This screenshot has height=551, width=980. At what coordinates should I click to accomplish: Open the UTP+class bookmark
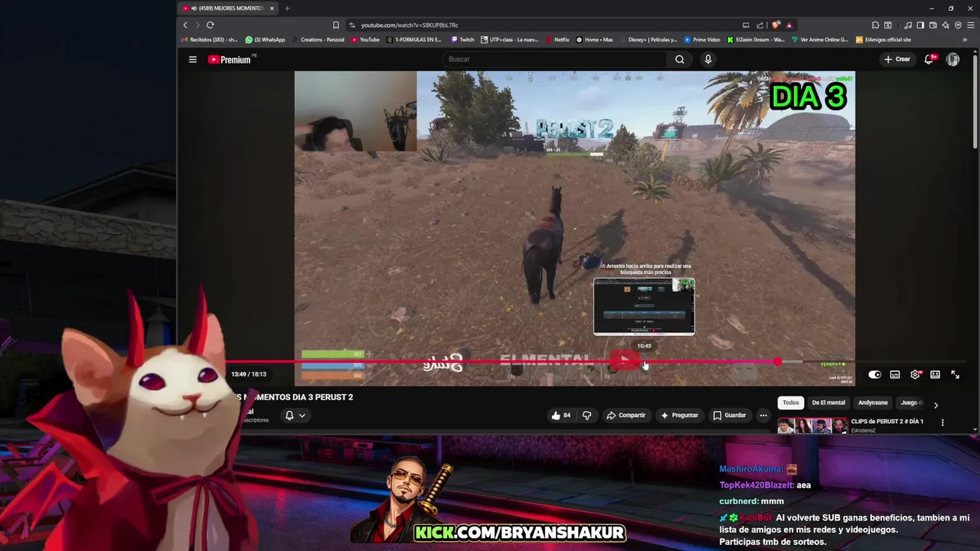(x=509, y=40)
